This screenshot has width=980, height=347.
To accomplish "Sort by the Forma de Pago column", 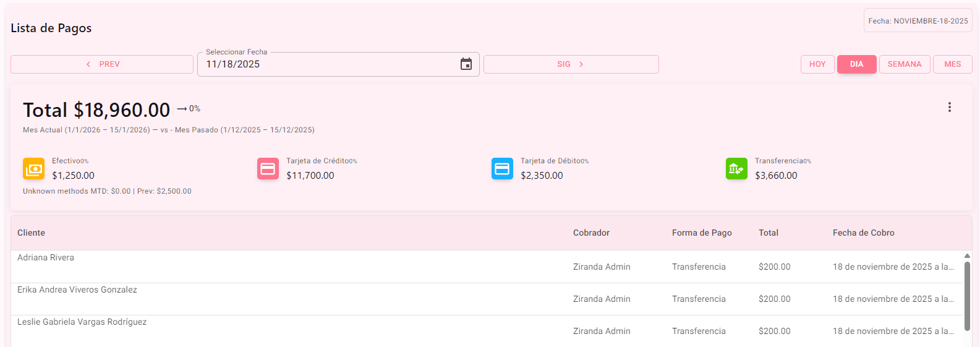I will pyautogui.click(x=702, y=233).
